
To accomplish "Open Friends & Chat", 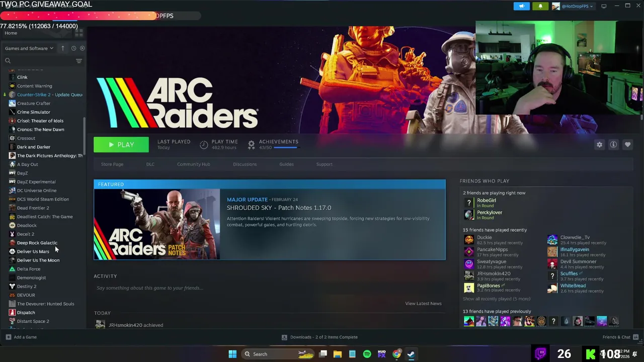I will pyautogui.click(x=620, y=337).
